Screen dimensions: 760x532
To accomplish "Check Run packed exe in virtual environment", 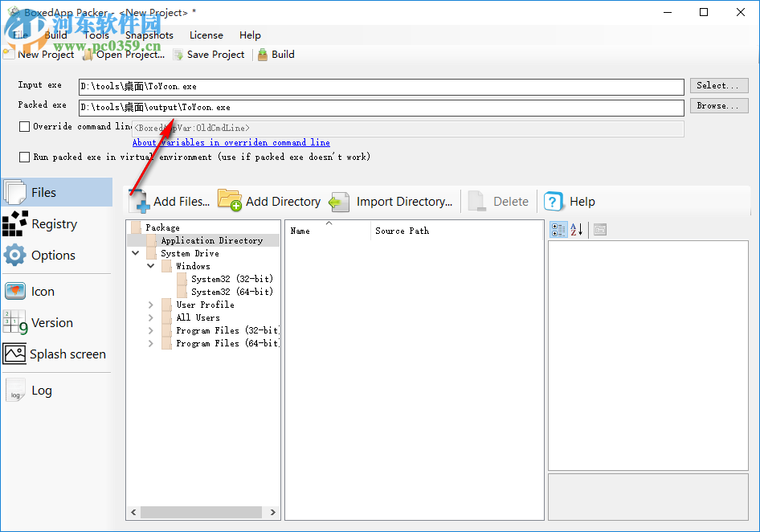I will pyautogui.click(x=24, y=157).
